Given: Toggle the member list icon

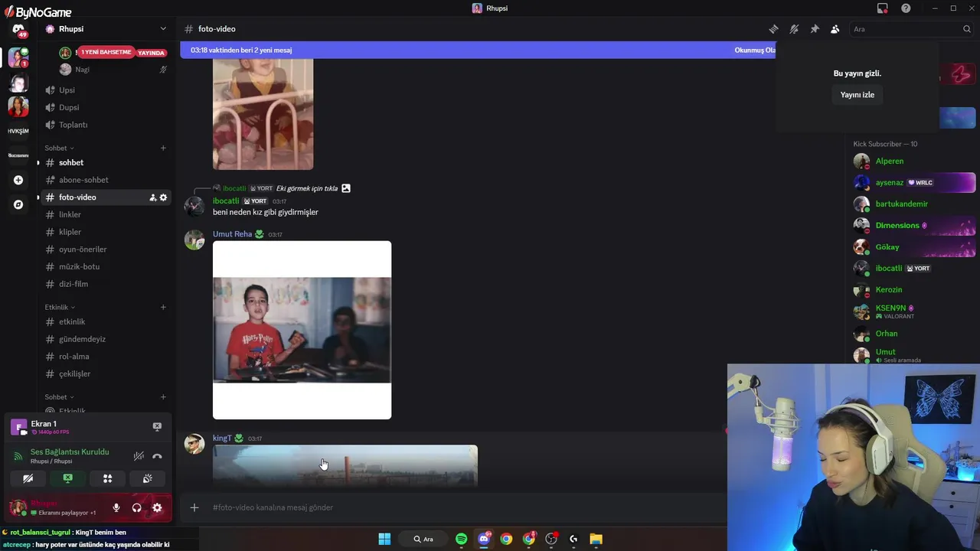Looking at the screenshot, I should 835,29.
